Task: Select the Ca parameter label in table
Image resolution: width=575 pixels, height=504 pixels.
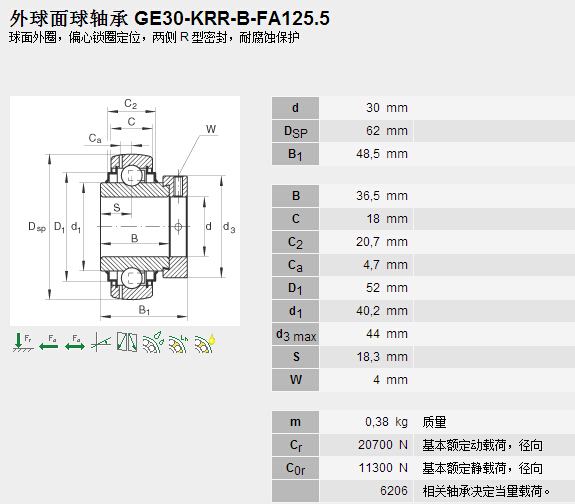Action: (295, 265)
